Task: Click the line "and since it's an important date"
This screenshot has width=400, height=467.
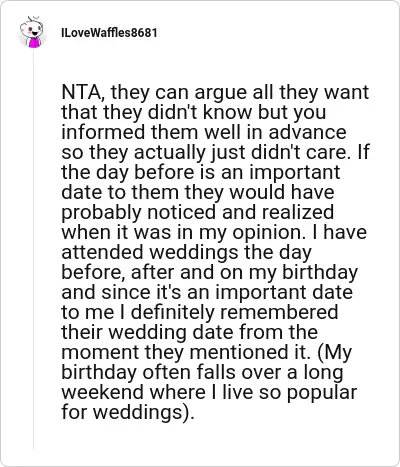Action: [x=207, y=292]
